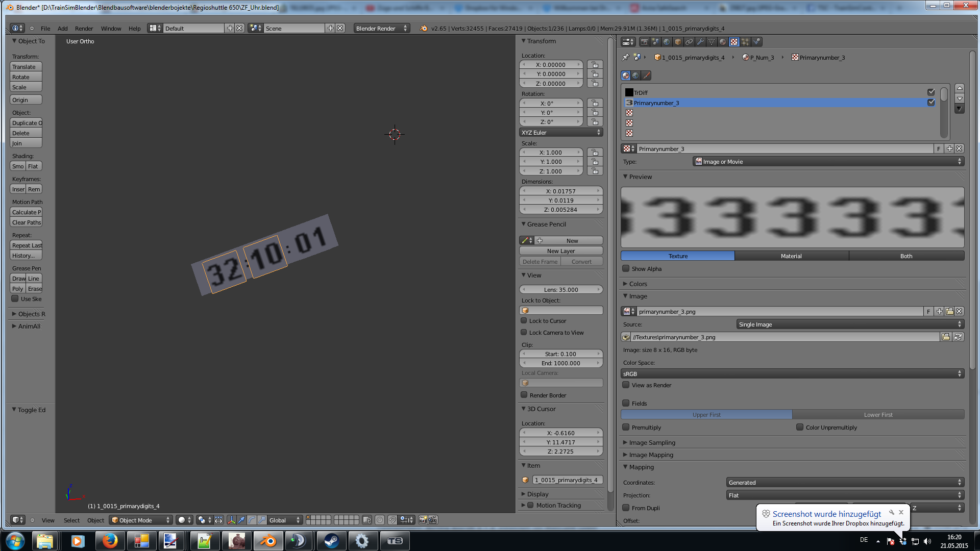Viewport: 980px width, 551px height.
Task: Switch preview to Material tab
Action: pyautogui.click(x=791, y=256)
